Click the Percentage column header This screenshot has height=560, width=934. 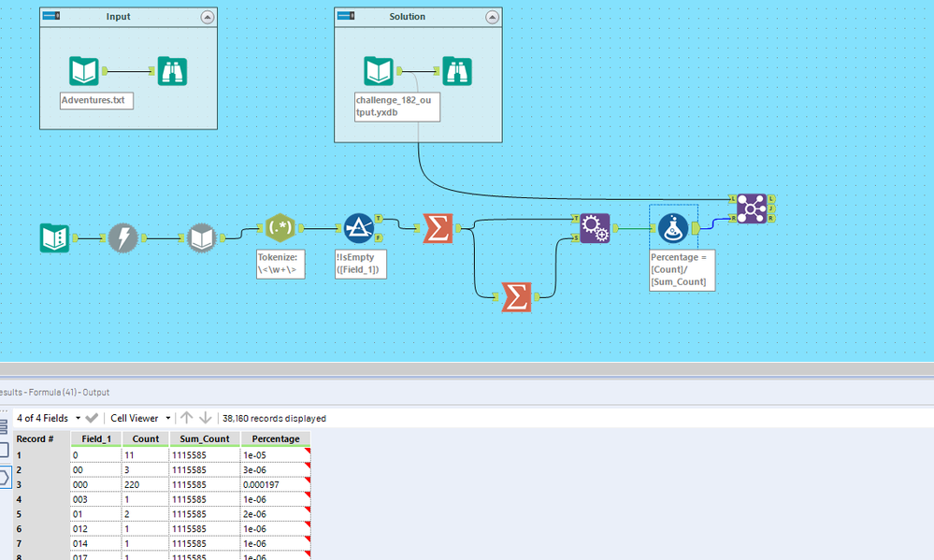pos(275,439)
